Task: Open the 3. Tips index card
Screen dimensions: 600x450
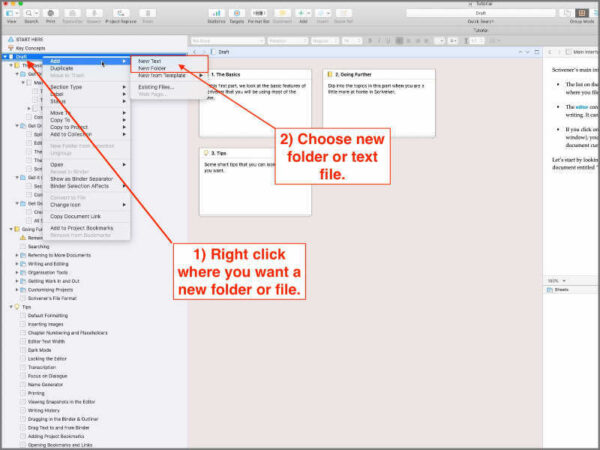Action: (255, 182)
